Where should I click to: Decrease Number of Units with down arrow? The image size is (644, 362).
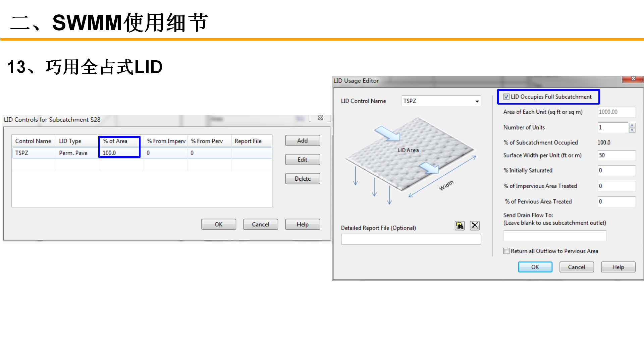[632, 130]
